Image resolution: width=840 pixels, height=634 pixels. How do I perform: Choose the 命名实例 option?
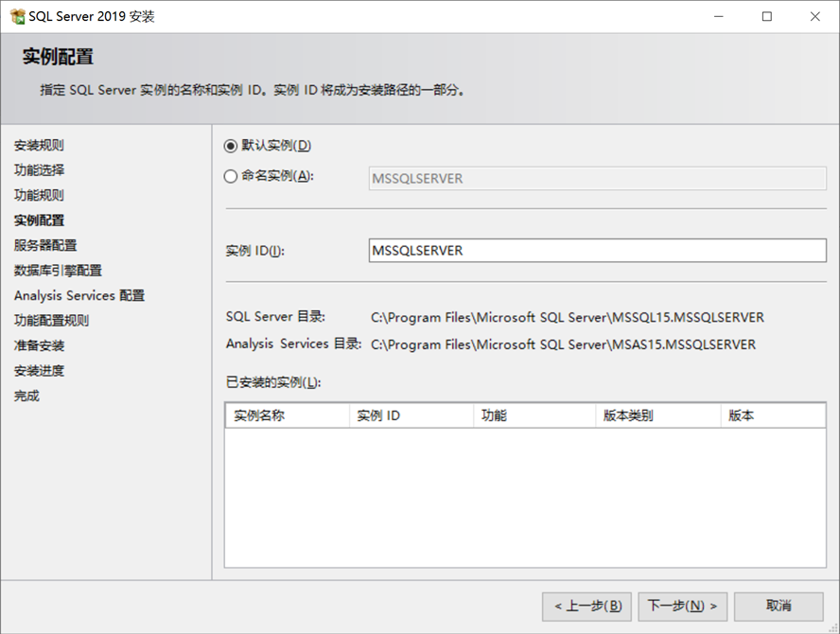229,178
